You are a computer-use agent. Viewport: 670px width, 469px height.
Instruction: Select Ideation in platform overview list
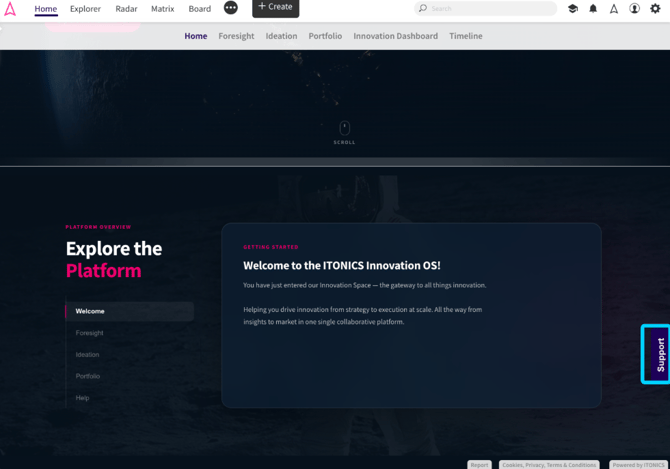click(88, 355)
